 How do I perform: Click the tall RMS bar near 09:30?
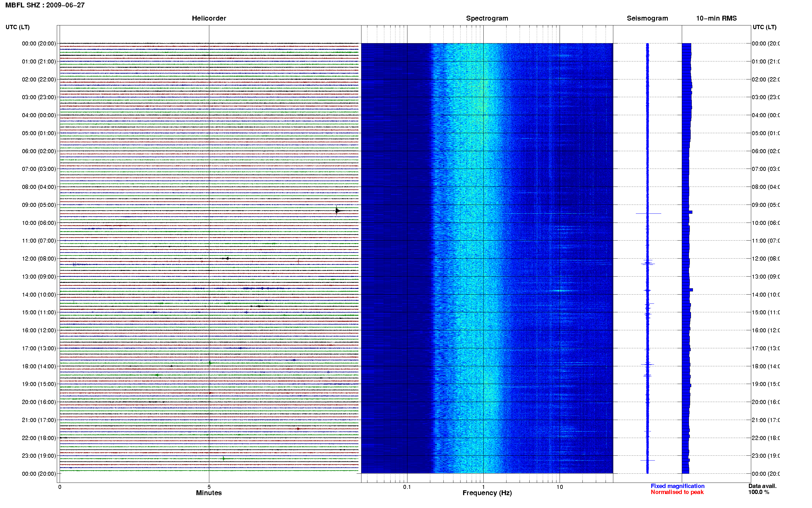(x=687, y=212)
